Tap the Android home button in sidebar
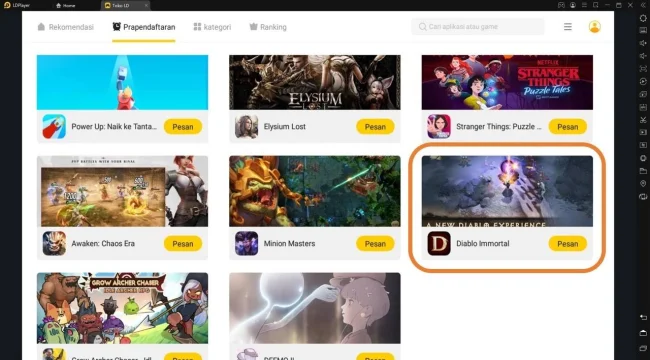 pyautogui.click(x=643, y=333)
